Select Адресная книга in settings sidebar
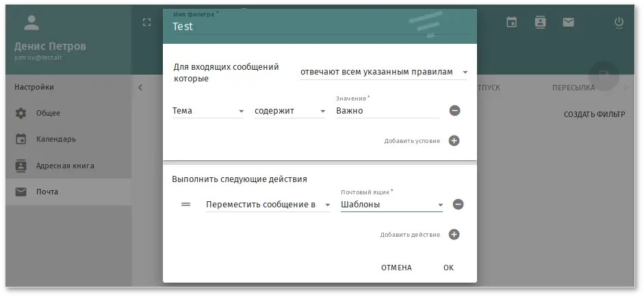Viewport: 644px width, 297px height. coord(68,166)
